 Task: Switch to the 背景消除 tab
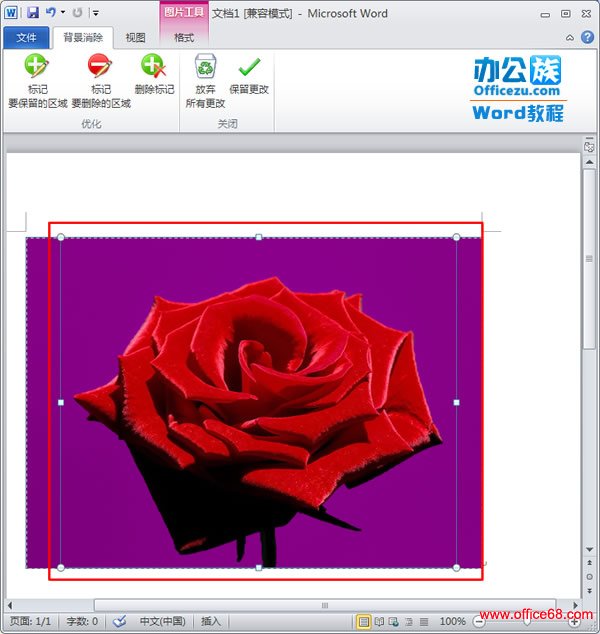[x=83, y=38]
